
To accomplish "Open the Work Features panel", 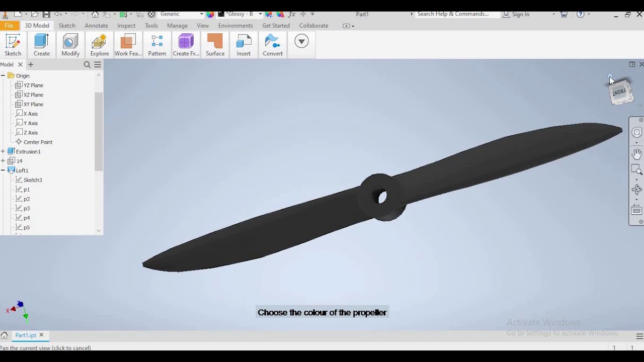I will (x=128, y=45).
